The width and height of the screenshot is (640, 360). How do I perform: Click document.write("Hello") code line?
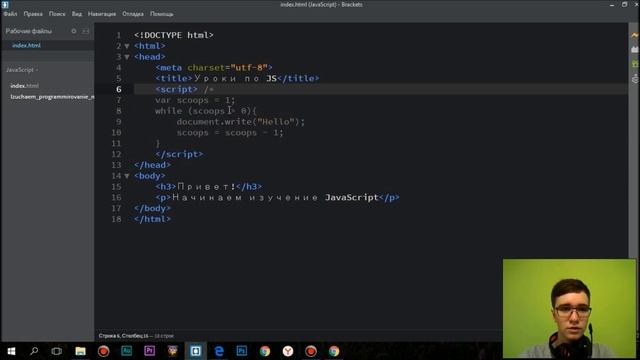tap(241, 122)
